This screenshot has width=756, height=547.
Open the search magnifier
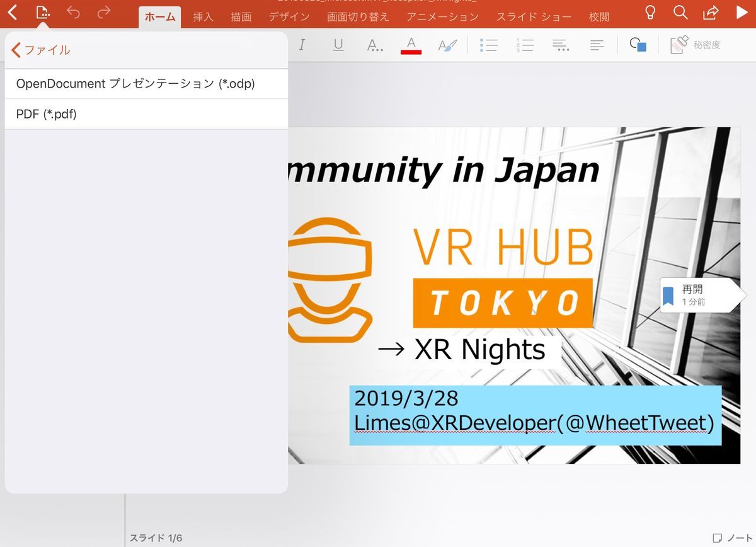(680, 12)
